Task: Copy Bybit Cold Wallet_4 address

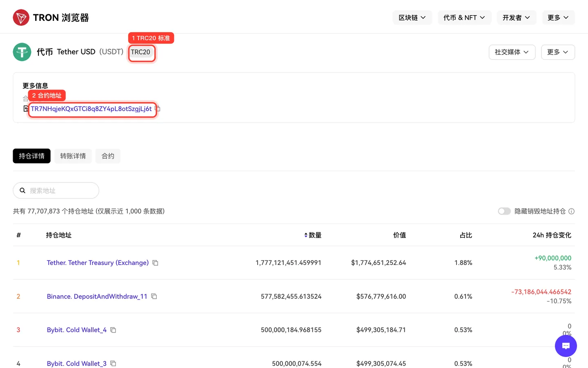Action: 113,330
